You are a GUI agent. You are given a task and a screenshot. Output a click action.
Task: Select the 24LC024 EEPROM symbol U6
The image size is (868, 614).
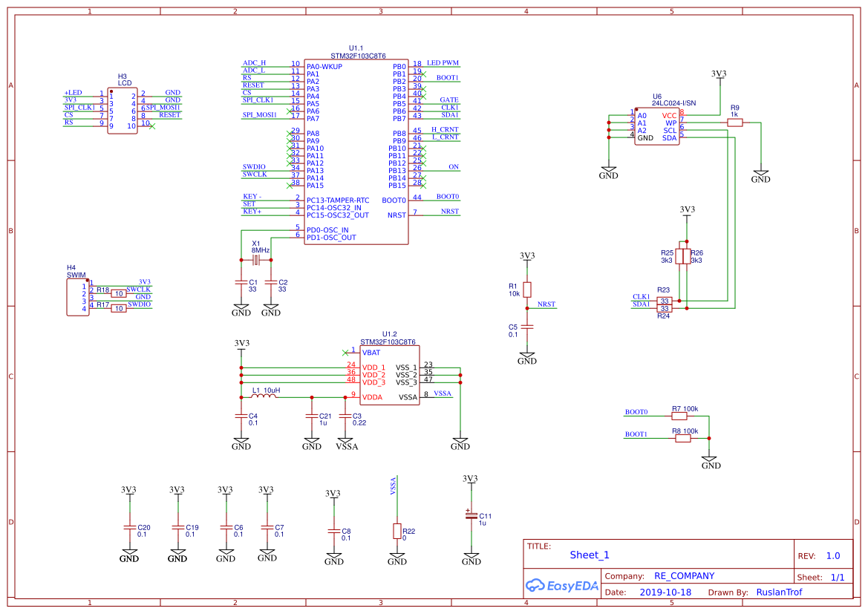[657, 126]
